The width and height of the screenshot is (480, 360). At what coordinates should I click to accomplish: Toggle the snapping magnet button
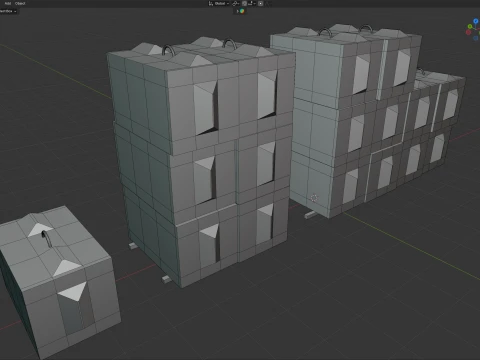(244, 3)
